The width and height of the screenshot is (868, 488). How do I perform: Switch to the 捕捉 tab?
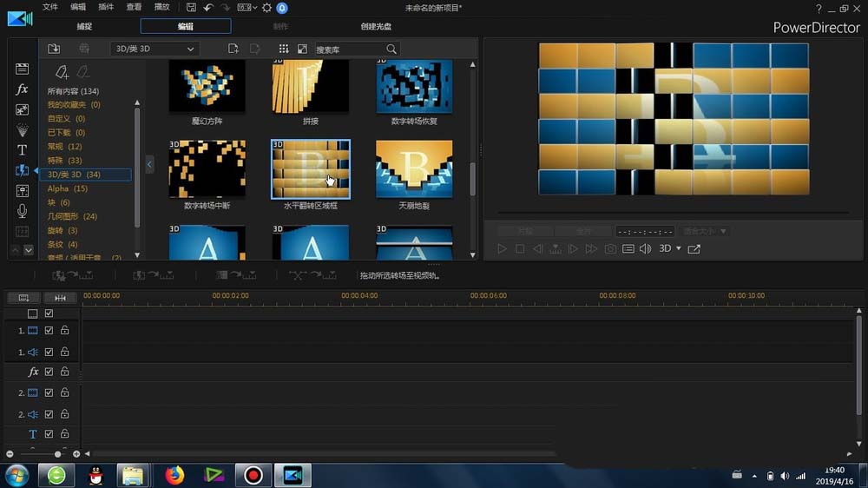(84, 27)
